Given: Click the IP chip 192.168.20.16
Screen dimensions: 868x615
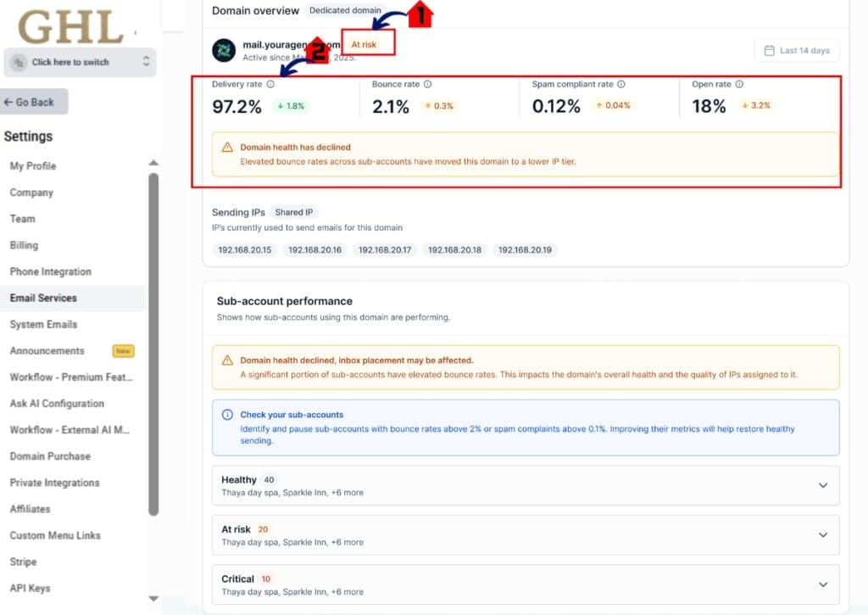Looking at the screenshot, I should click(x=314, y=250).
